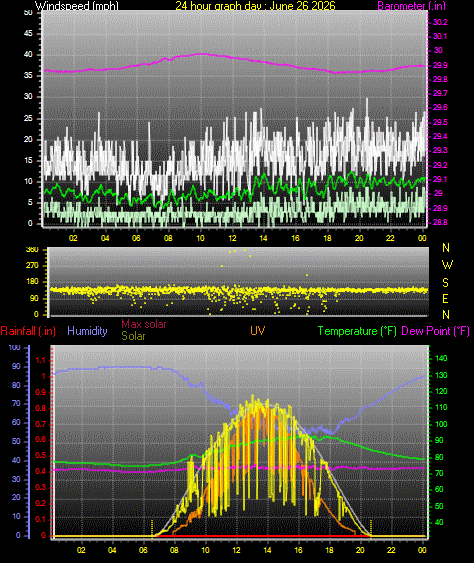Click the 29.3 barometer scale value
Screen dimensions: 474x563
click(x=440, y=150)
